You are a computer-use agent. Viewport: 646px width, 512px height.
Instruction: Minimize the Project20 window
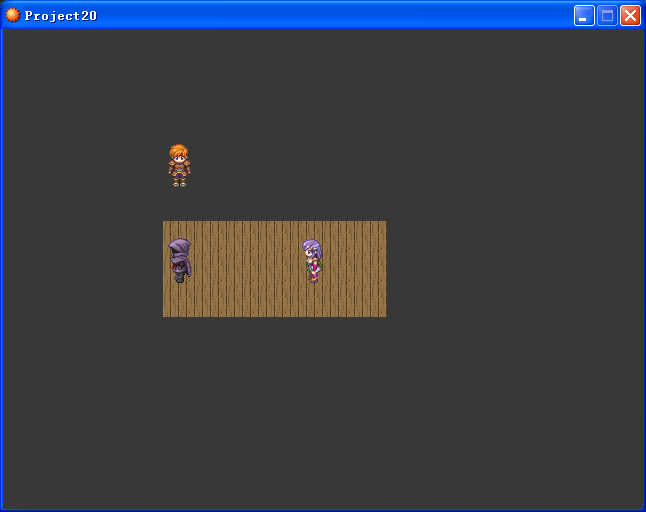584,16
